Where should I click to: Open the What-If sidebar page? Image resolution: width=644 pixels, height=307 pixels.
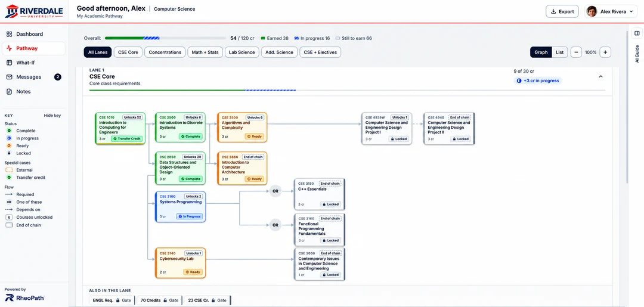tap(33, 63)
